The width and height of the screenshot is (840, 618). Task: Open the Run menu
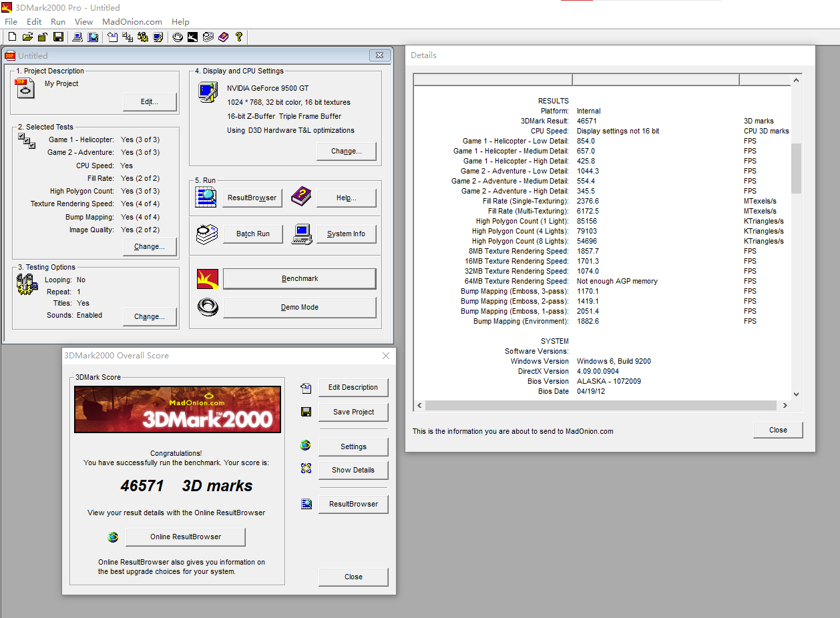58,22
